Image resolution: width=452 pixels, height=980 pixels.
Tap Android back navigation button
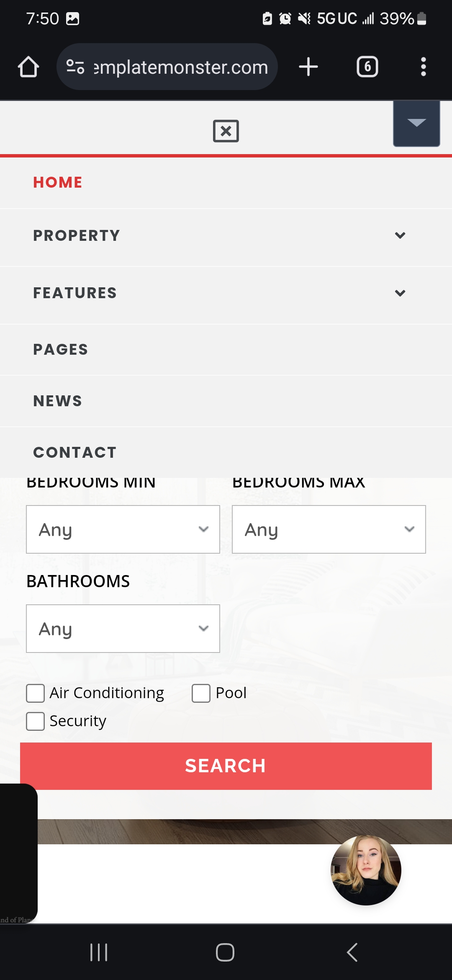tap(352, 952)
